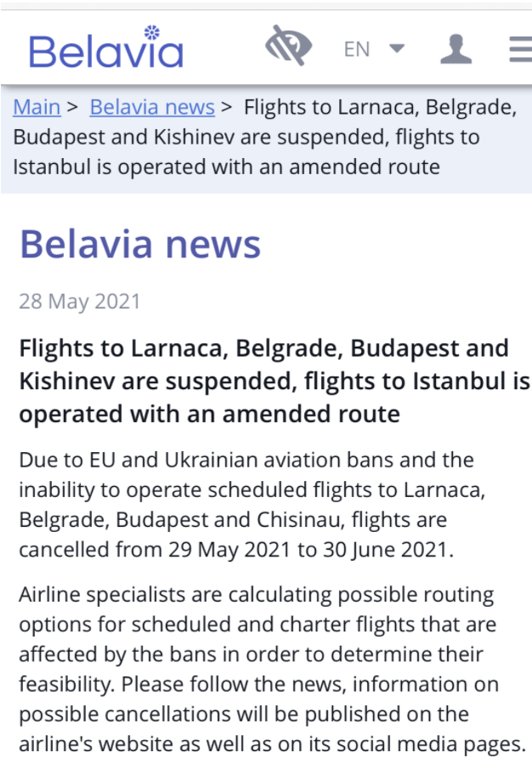Click the paragraph about airline specialists routing
Image resolution: width=532 pixels, height=769 pixels.
pos(272,669)
